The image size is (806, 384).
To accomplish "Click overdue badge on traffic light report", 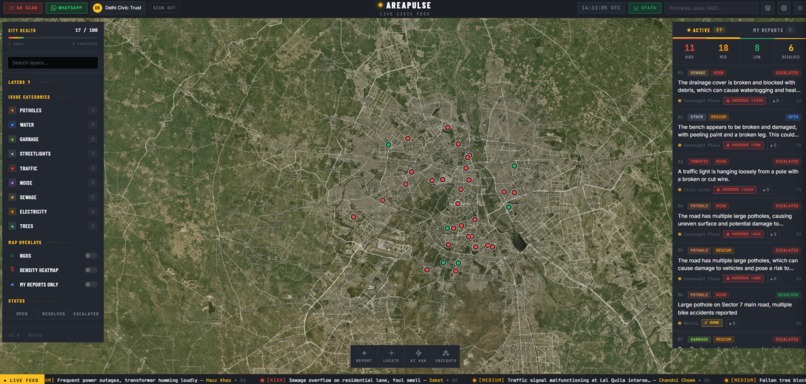I will [735, 190].
